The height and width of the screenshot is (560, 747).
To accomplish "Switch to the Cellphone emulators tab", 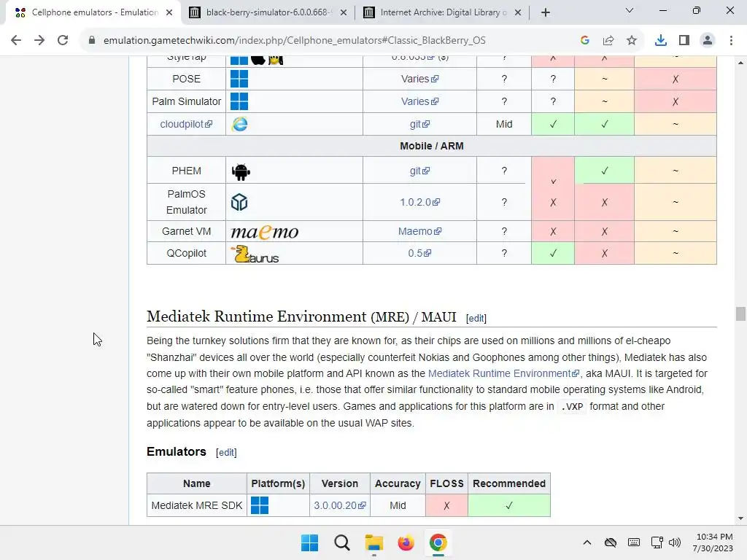I will [93, 12].
